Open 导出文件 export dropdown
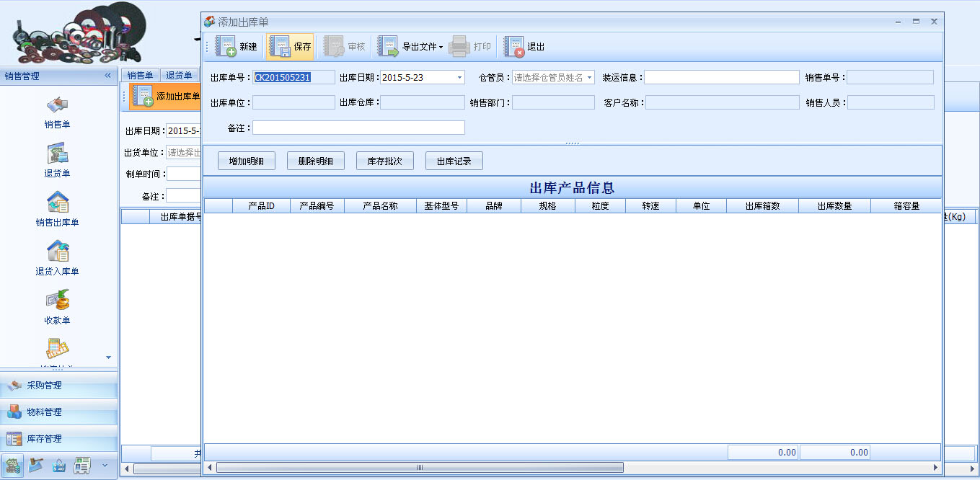This screenshot has height=480, width=980. coord(411,47)
